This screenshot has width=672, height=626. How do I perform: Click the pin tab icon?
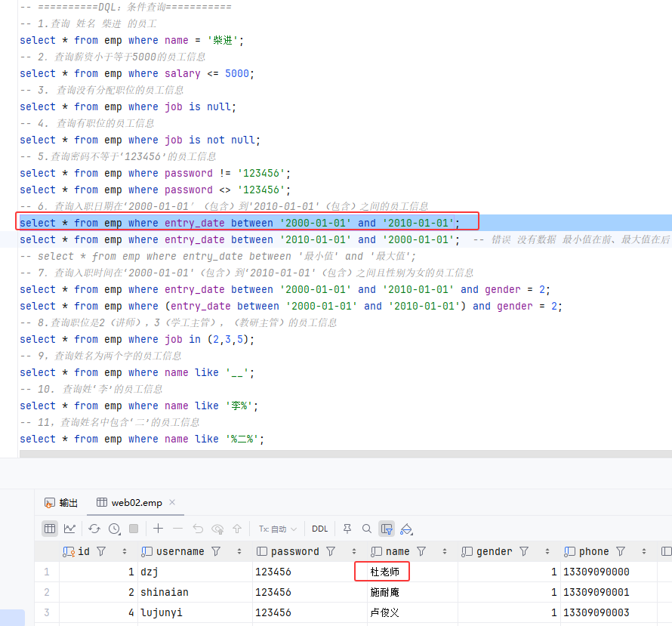click(347, 529)
